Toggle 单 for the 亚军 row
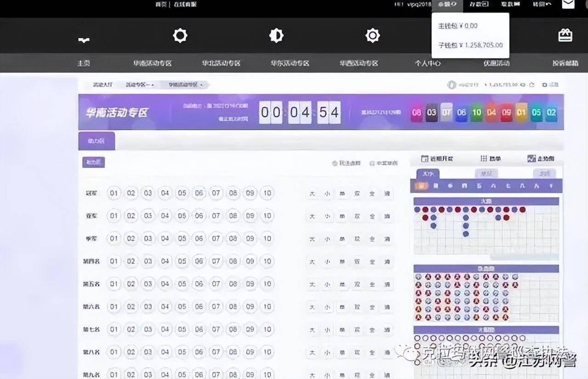Screen dimensions: 588x379 pyautogui.click(x=342, y=216)
